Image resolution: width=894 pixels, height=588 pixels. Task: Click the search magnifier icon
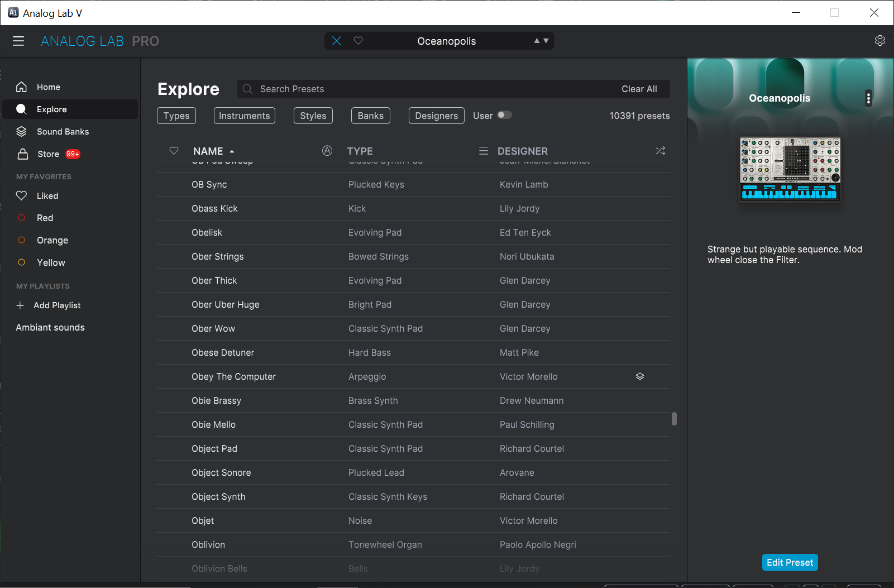click(247, 89)
